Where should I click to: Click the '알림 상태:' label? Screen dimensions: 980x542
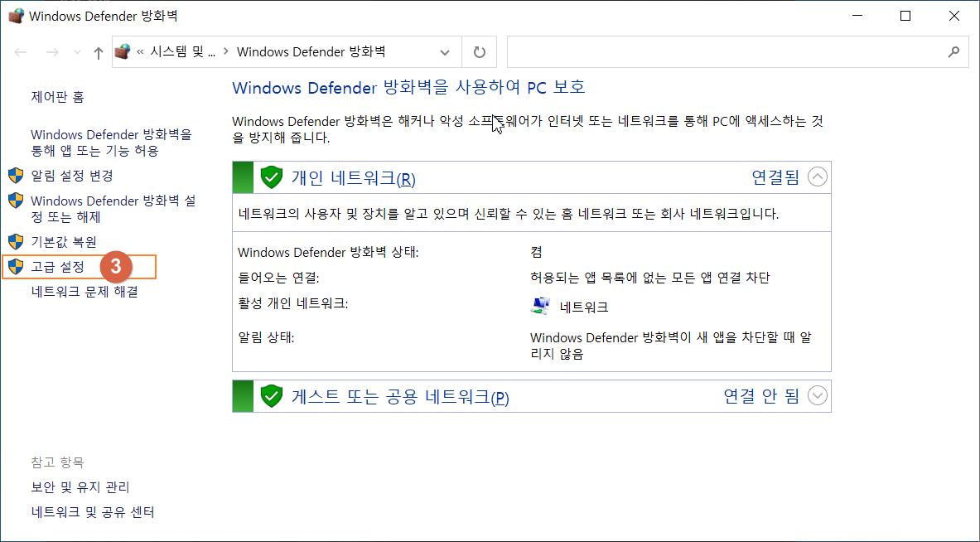(266, 337)
